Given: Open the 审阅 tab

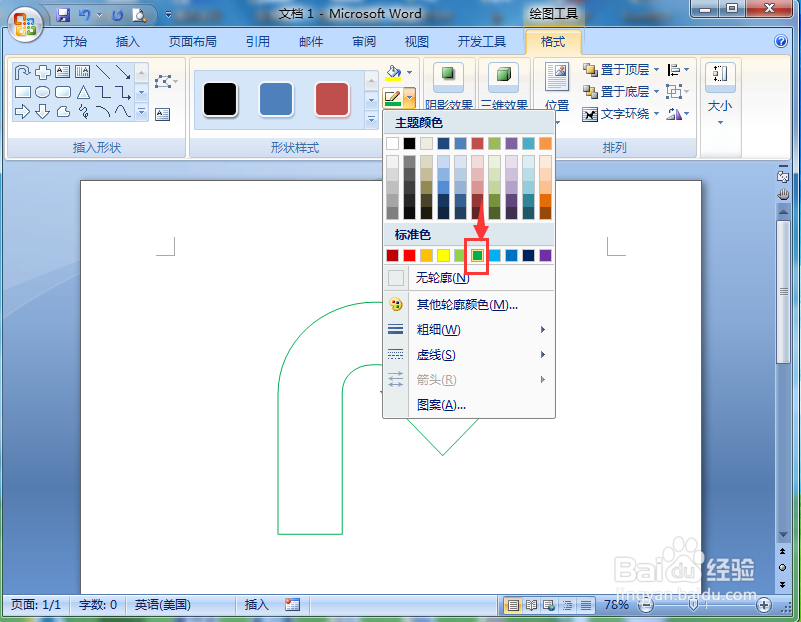Looking at the screenshot, I should 364,42.
